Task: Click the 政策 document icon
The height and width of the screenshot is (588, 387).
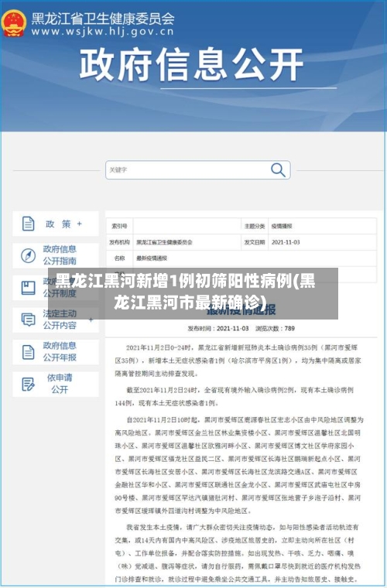Action: pos(28,224)
